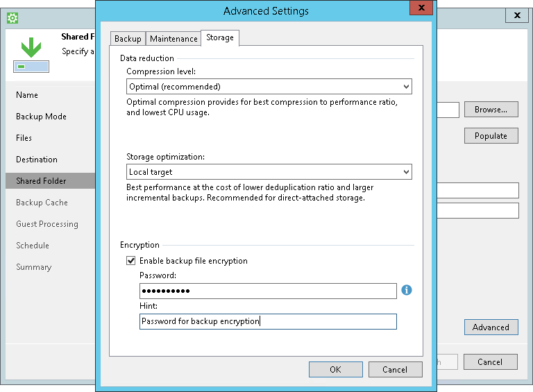Click the green gear icon in wizard title bar
This screenshot has height=392, width=533.
(12, 17)
